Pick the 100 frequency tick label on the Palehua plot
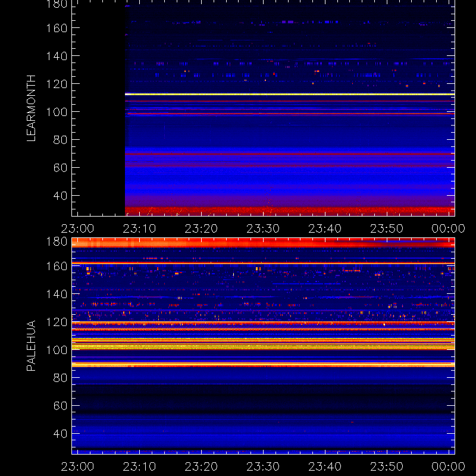The width and height of the screenshot is (476, 476). (x=57, y=350)
